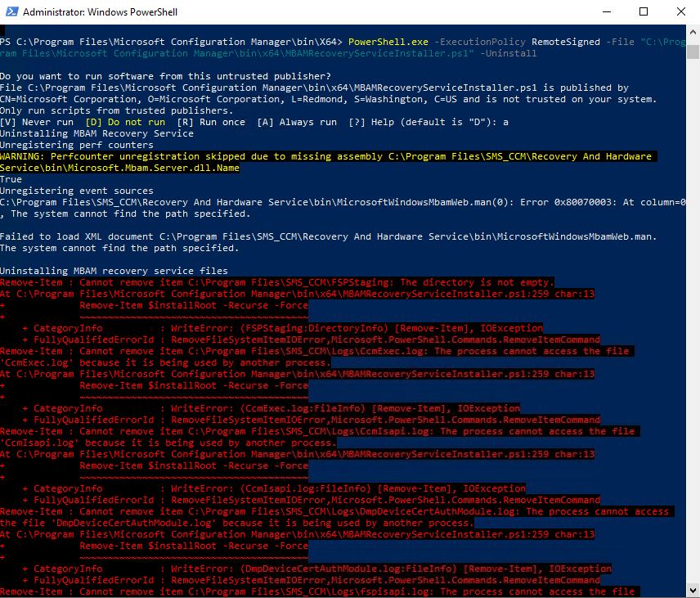
Task: Click the CategoryInfo line for 'DmpDeviceCertAuthModule.log:FileInfo'
Action: (x=317, y=569)
